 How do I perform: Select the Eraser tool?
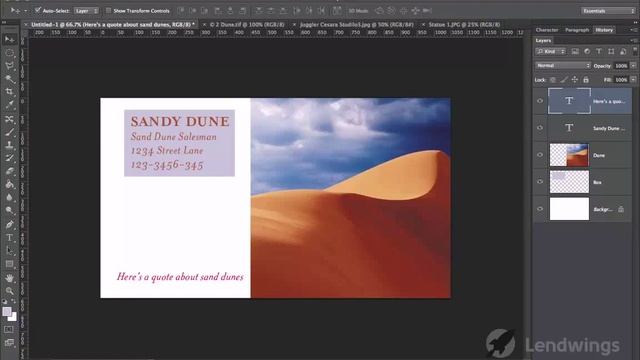pyautogui.click(x=9, y=171)
